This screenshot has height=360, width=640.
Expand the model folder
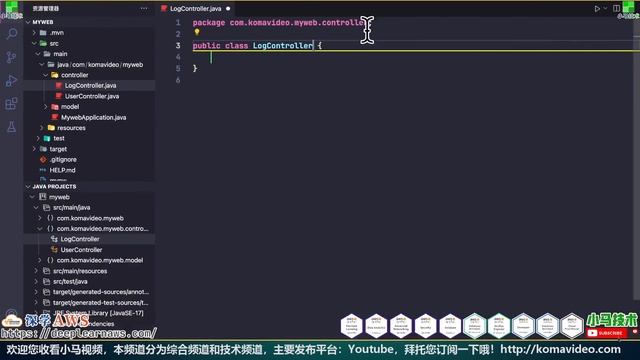click(x=45, y=107)
